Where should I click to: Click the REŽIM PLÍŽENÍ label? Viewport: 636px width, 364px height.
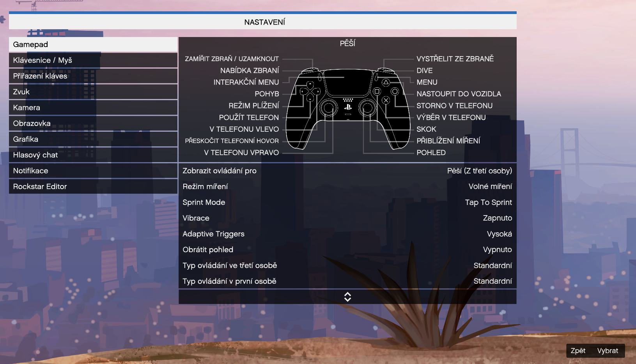point(253,106)
